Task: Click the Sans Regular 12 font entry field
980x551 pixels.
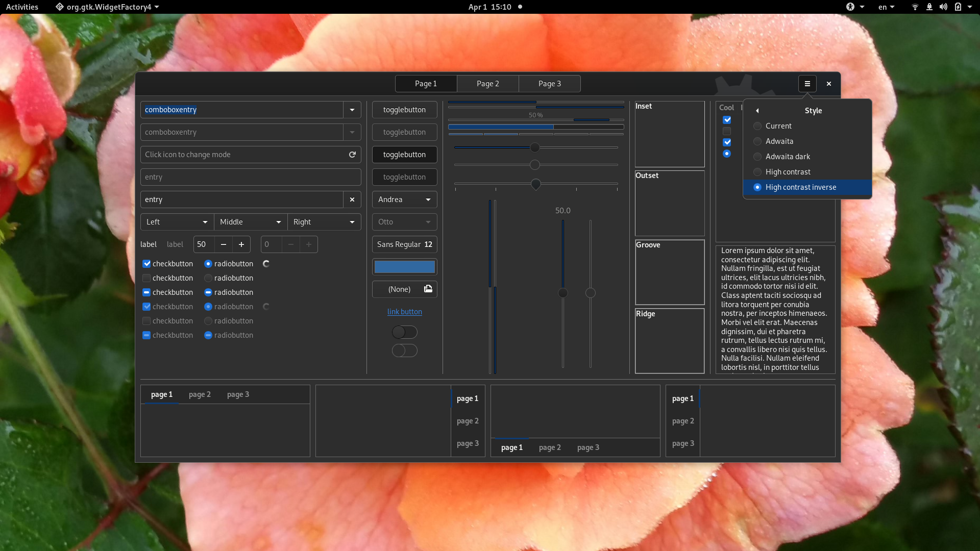Action: coord(405,243)
